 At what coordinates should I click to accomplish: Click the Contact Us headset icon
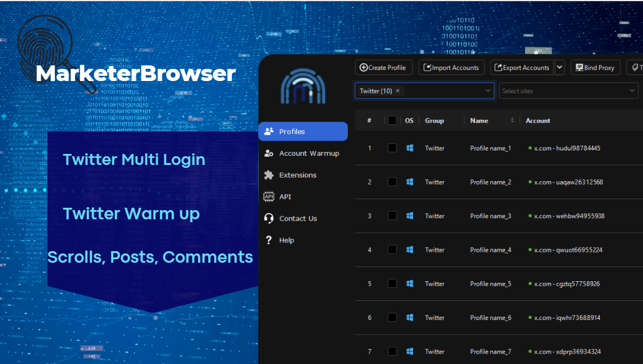(x=269, y=218)
